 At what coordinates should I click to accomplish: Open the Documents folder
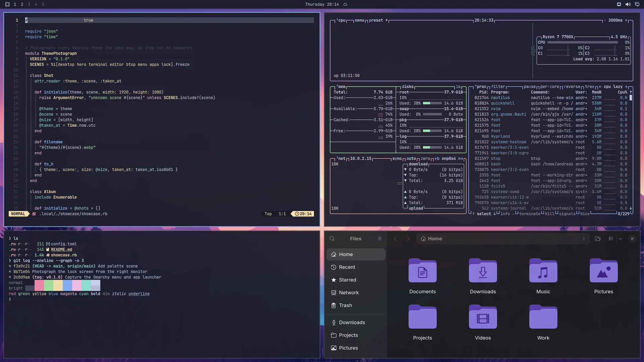pyautogui.click(x=423, y=277)
